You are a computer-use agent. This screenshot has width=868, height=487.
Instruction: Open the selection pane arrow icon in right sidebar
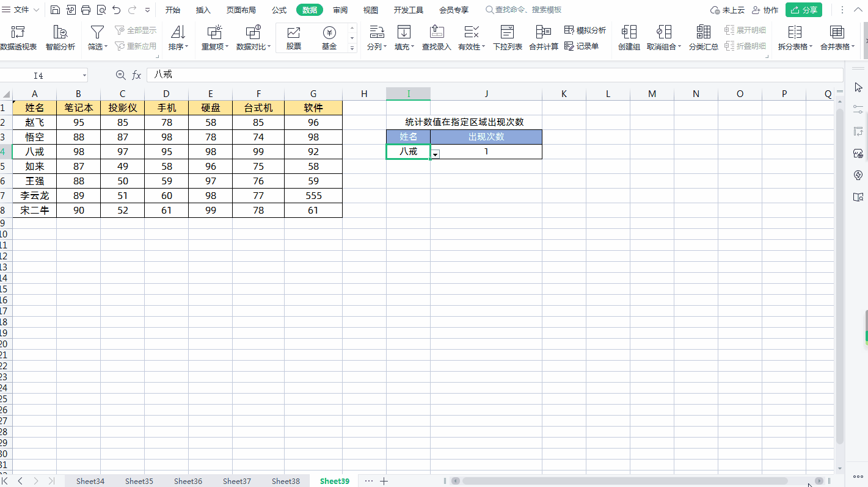point(858,87)
